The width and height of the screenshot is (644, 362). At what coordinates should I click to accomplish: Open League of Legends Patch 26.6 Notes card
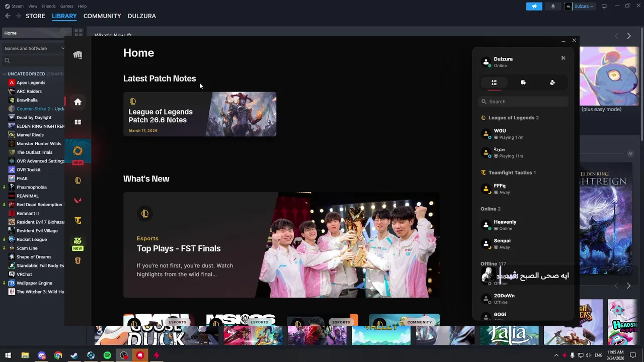[200, 114]
